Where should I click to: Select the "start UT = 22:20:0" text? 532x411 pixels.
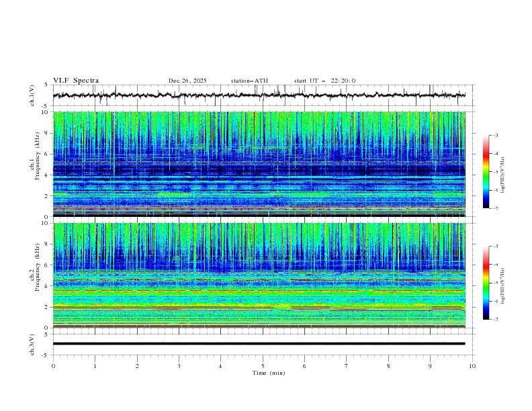324,81
